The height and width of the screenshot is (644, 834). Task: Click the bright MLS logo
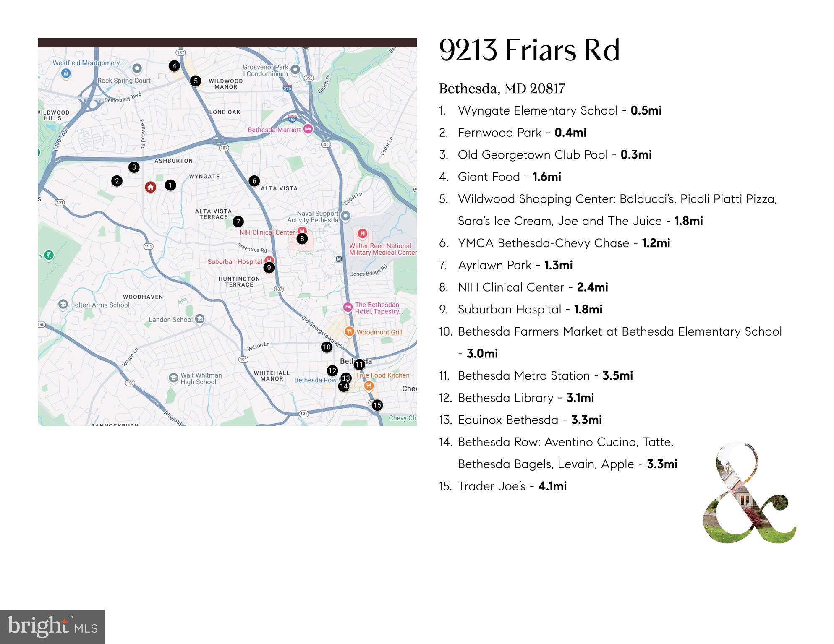click(52, 627)
